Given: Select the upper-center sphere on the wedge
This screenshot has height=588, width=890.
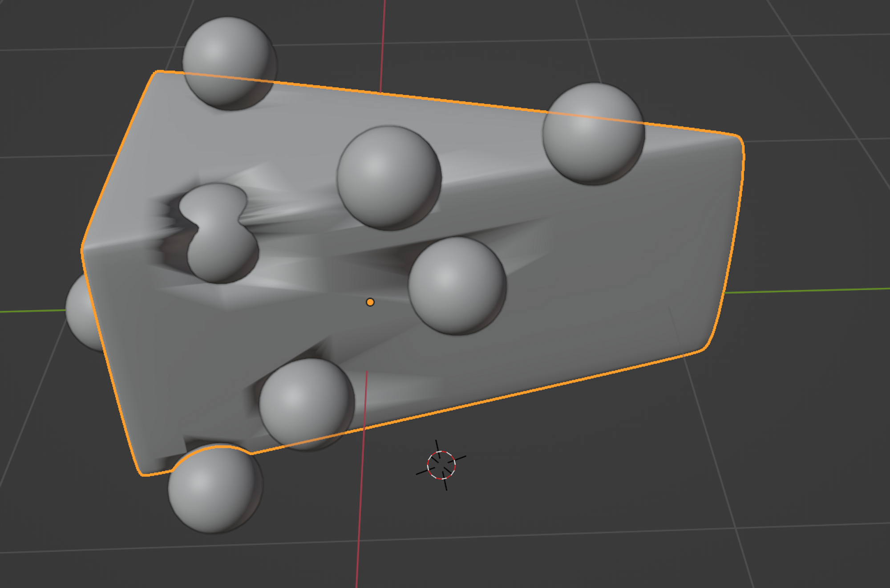Looking at the screenshot, I should 388,178.
